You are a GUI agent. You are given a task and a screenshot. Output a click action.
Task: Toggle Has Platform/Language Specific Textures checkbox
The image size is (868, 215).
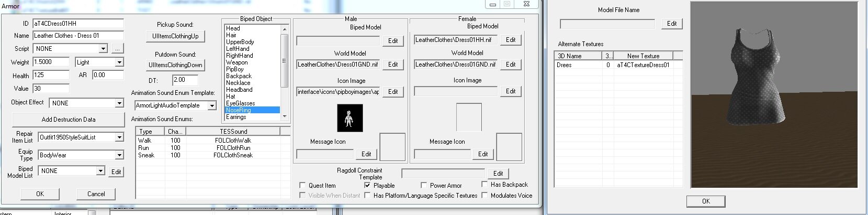coord(367,195)
